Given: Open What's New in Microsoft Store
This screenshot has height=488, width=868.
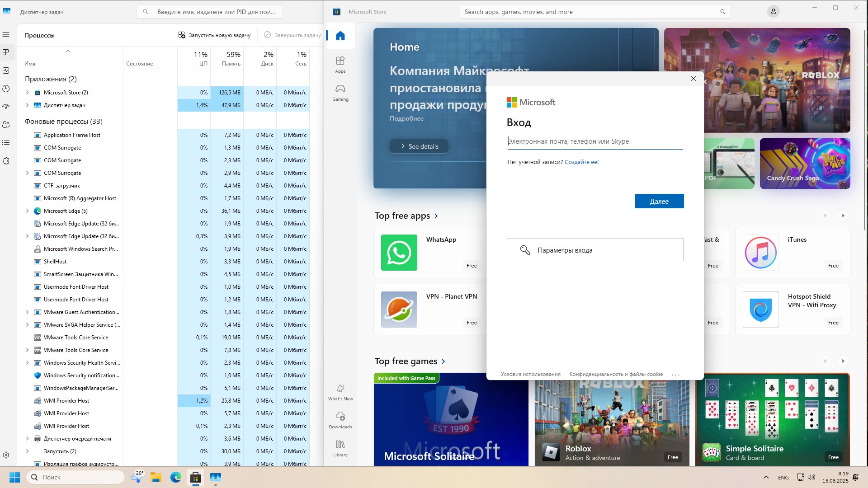Looking at the screenshot, I should (340, 392).
